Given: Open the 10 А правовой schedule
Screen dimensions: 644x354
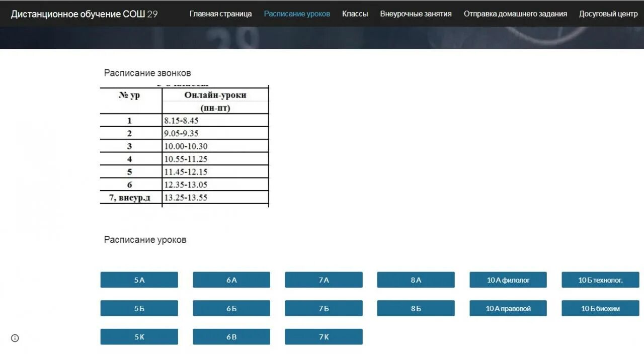Looking at the screenshot, I should pos(508,308).
